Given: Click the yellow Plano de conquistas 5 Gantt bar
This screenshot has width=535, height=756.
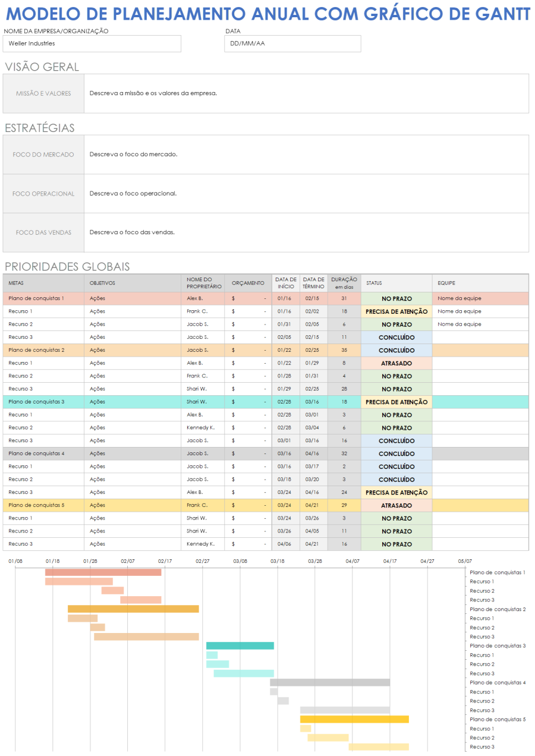Looking at the screenshot, I should point(354,719).
